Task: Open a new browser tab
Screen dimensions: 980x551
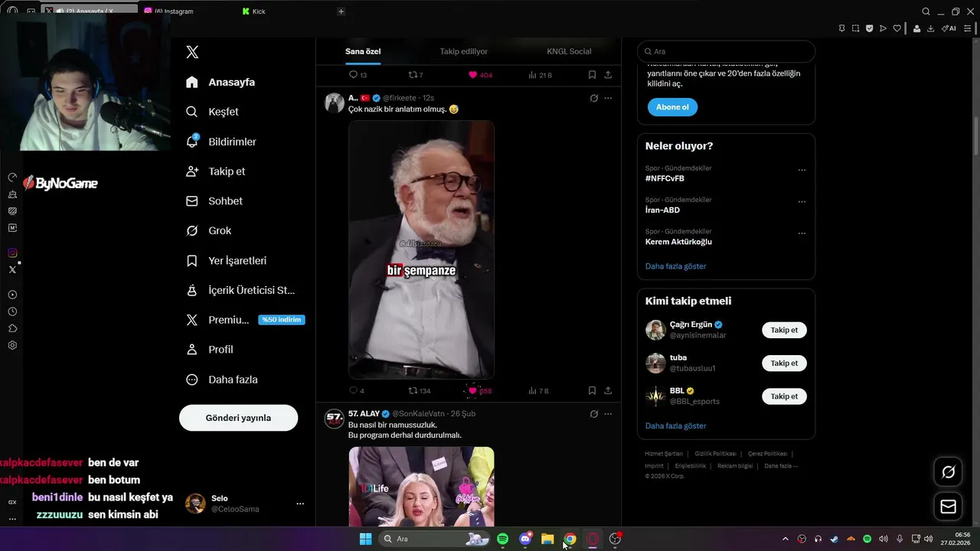Action: (341, 11)
